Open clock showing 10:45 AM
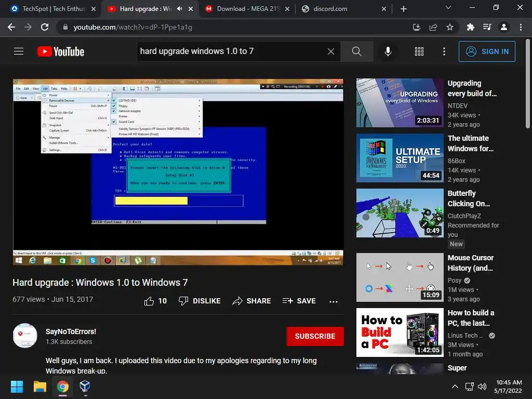This screenshot has width=532, height=399. click(x=508, y=387)
